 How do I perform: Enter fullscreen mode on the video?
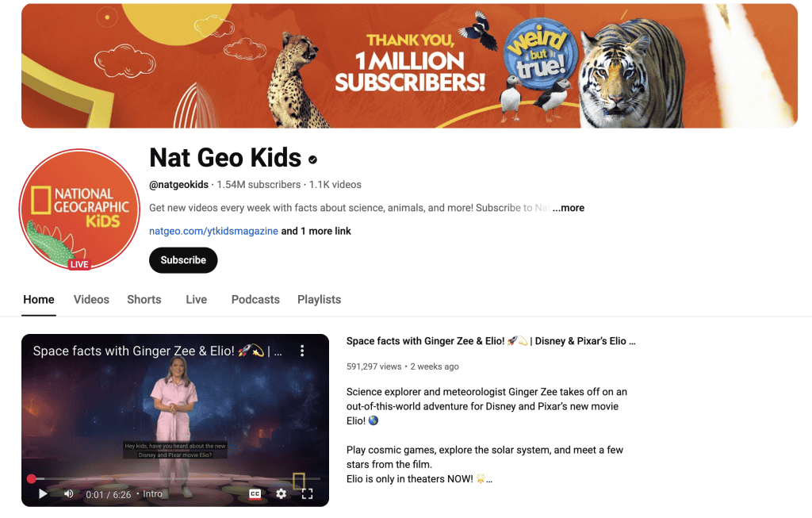coord(307,493)
